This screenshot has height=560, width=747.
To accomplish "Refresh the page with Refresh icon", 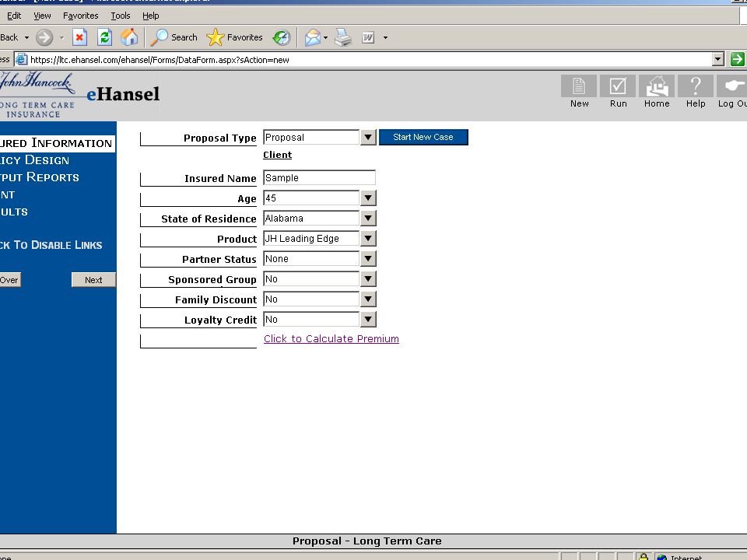I will click(104, 37).
